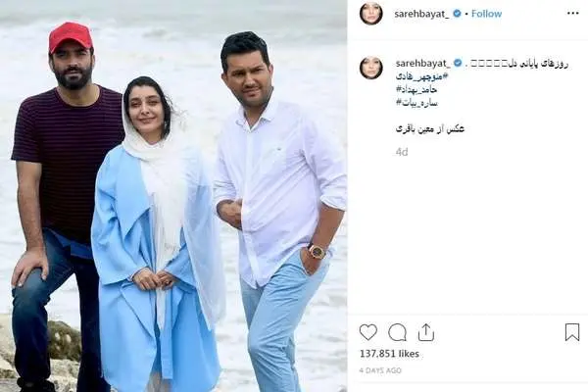Click the 4d caption time label
This screenshot has width=588, height=392.
coord(402,152)
